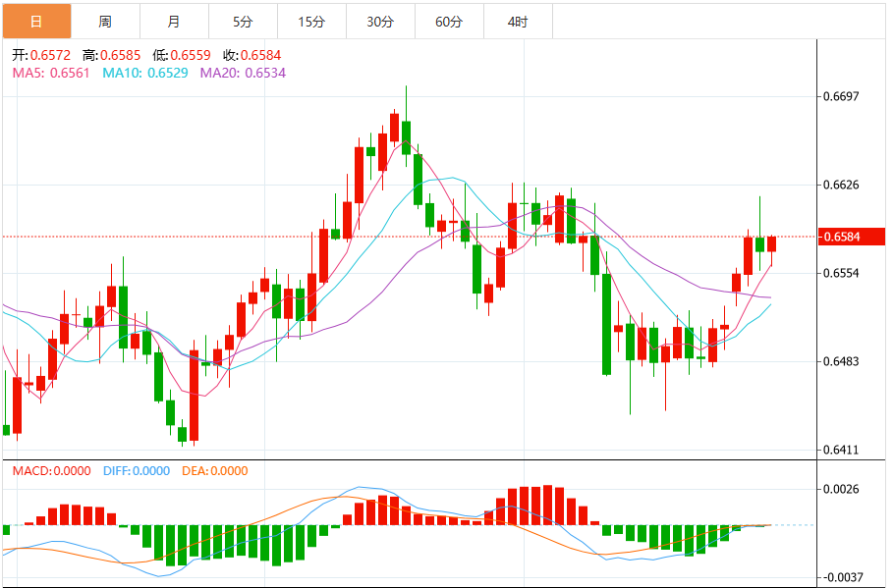This screenshot has height=588, width=894.
Task: Click the 0.6483 price axis label
Action: click(x=841, y=361)
